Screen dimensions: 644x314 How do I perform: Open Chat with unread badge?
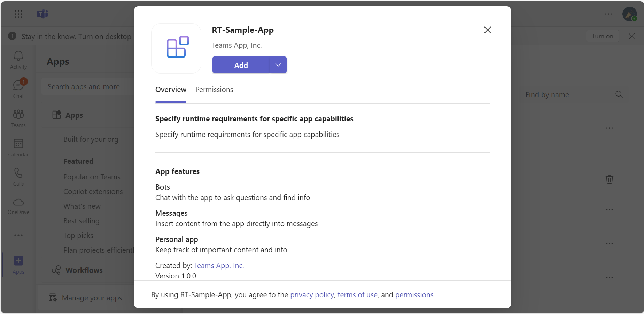click(x=18, y=89)
